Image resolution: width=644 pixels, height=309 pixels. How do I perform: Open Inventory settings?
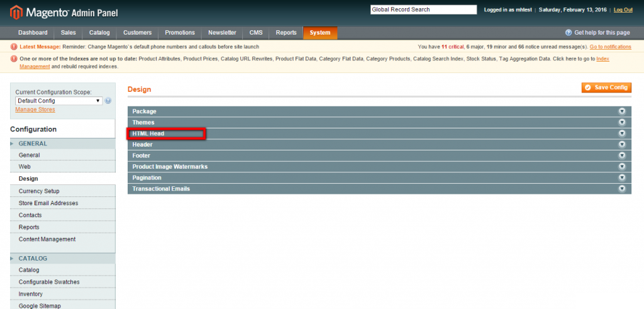pos(63,294)
